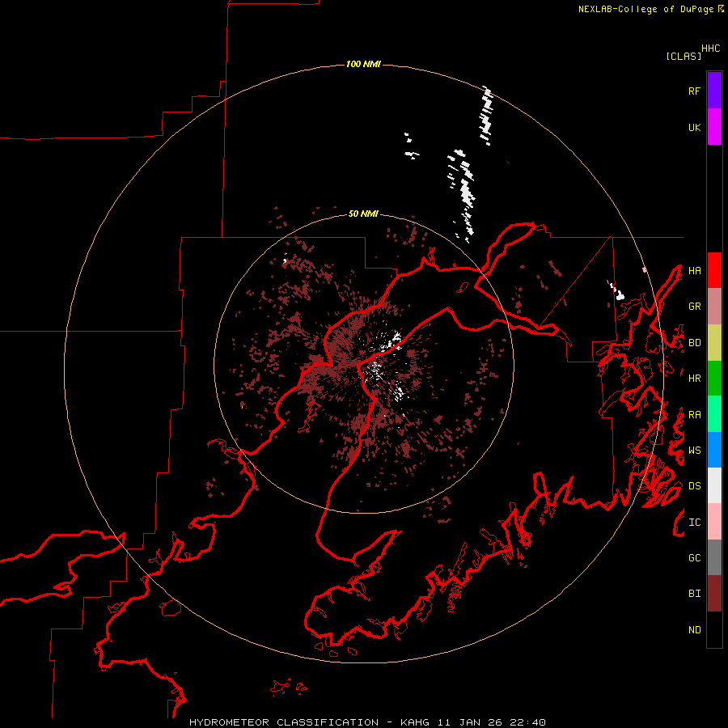The width and height of the screenshot is (728, 728).
Task: Click the DS white legend swatch
Action: [x=714, y=485]
